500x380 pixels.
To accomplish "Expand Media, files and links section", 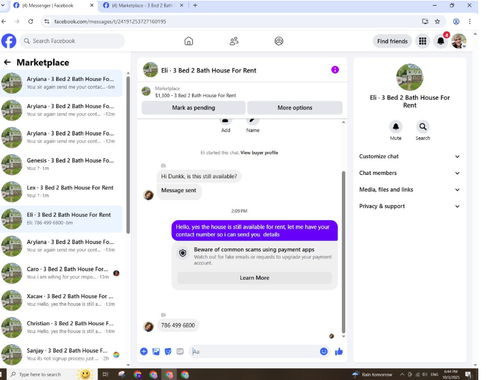I will (409, 190).
